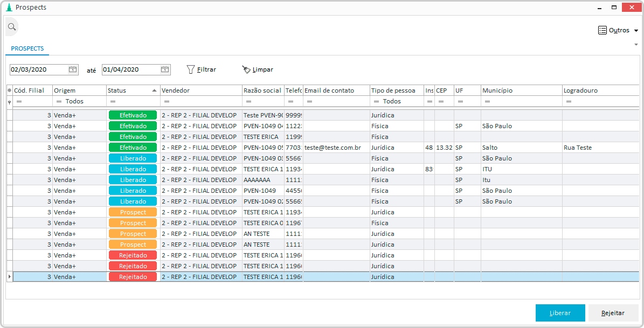This screenshot has height=328, width=644.
Task: Sort by Tipo de pessoa column header
Action: point(397,90)
